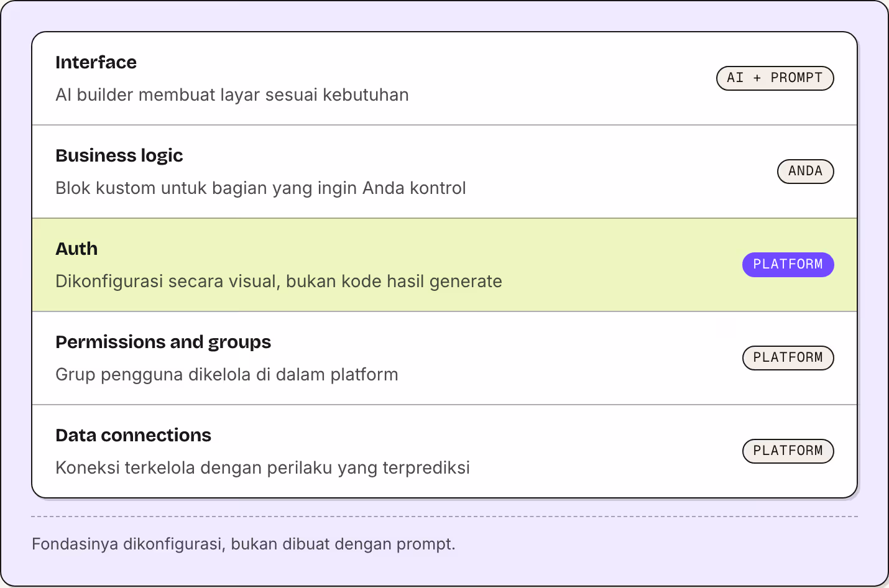The width and height of the screenshot is (889, 588).
Task: Select the 'Koneksi terkelola dengan perilaku' description
Action: tap(262, 467)
